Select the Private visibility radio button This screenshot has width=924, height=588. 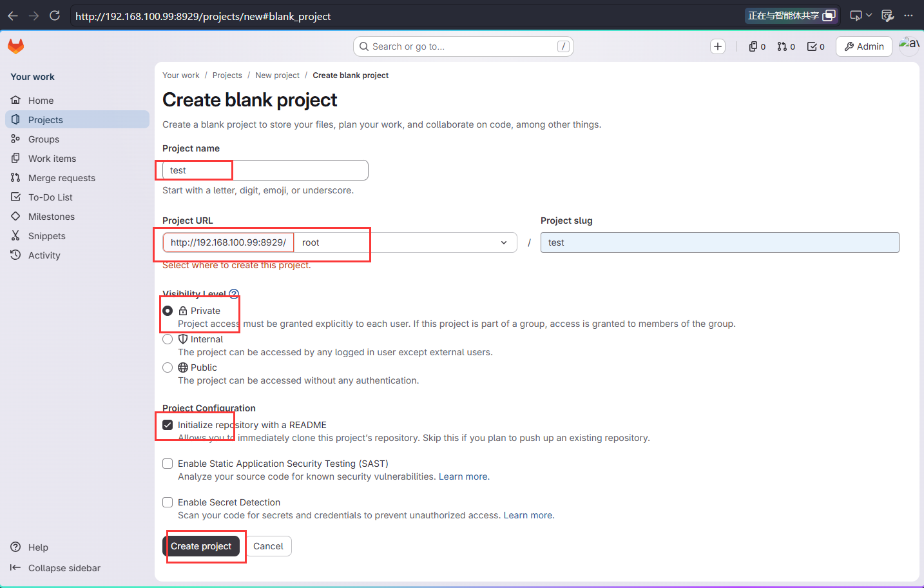point(168,311)
